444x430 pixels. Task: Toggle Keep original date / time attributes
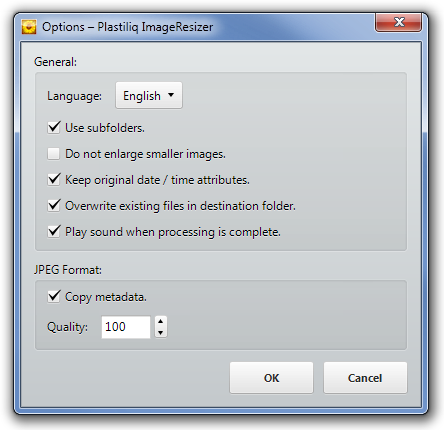tap(54, 180)
